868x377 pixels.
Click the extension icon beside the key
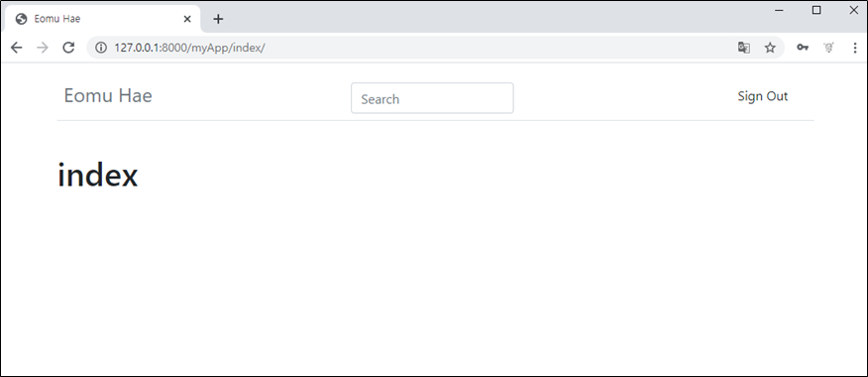coord(828,48)
